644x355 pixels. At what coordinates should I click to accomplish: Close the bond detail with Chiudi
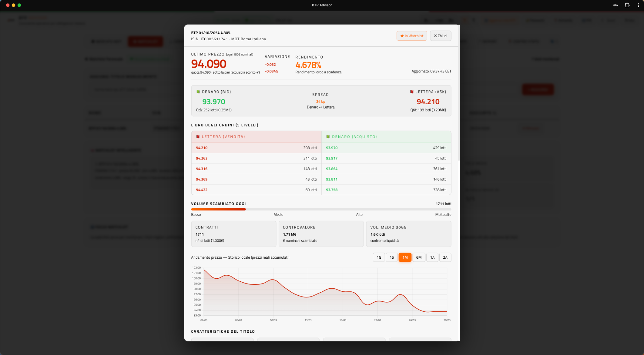tap(440, 36)
